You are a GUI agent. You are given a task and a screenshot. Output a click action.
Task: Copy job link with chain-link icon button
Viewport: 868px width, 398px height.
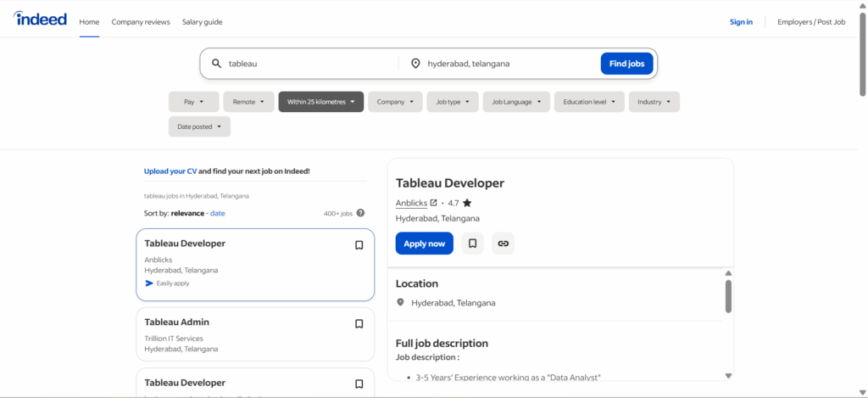point(503,244)
